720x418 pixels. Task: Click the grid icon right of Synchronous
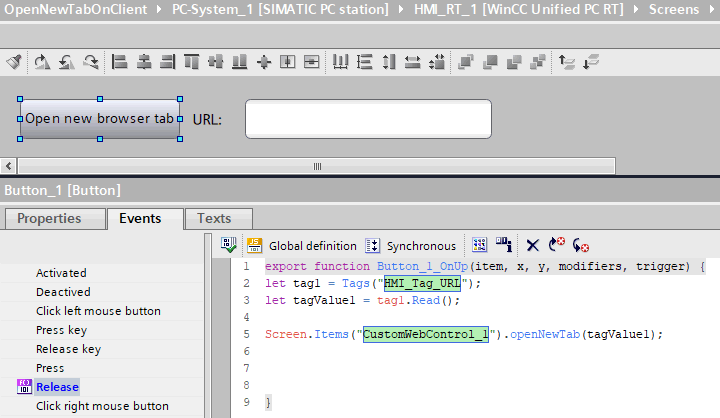pos(479,245)
